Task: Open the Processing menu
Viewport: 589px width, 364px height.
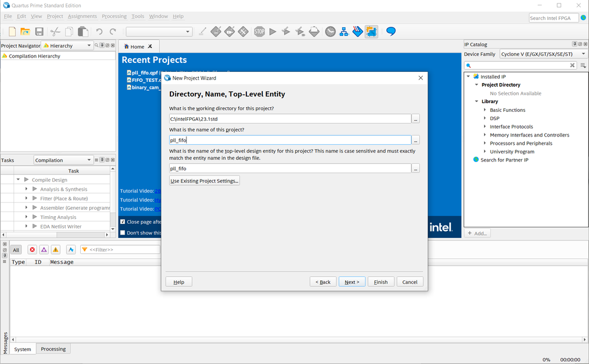Action: click(114, 16)
